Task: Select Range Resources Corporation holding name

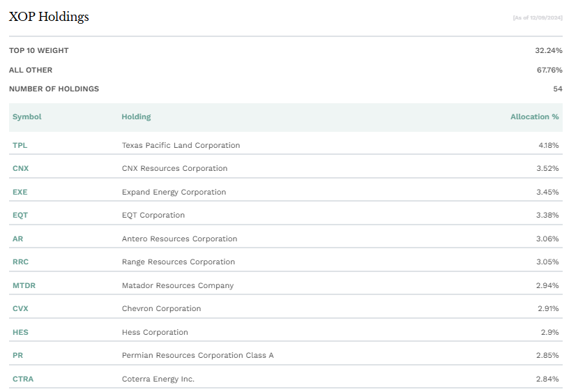Action: pos(178,262)
